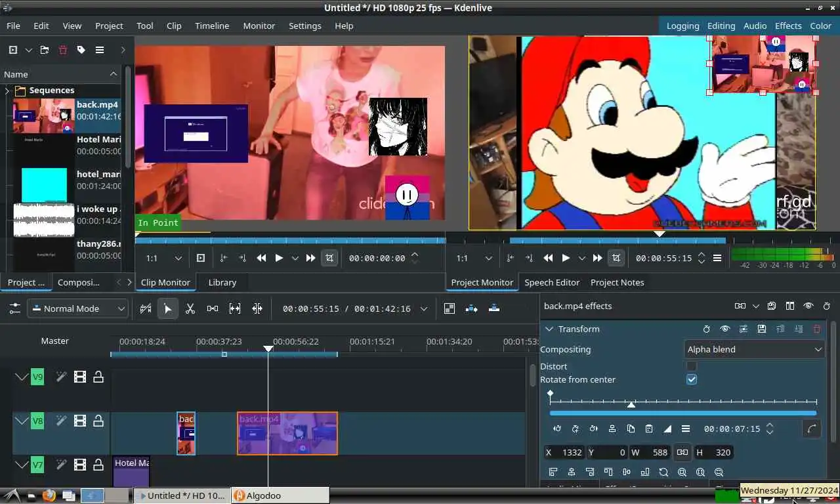
Task: Delete the Transform effect
Action: pos(817,329)
